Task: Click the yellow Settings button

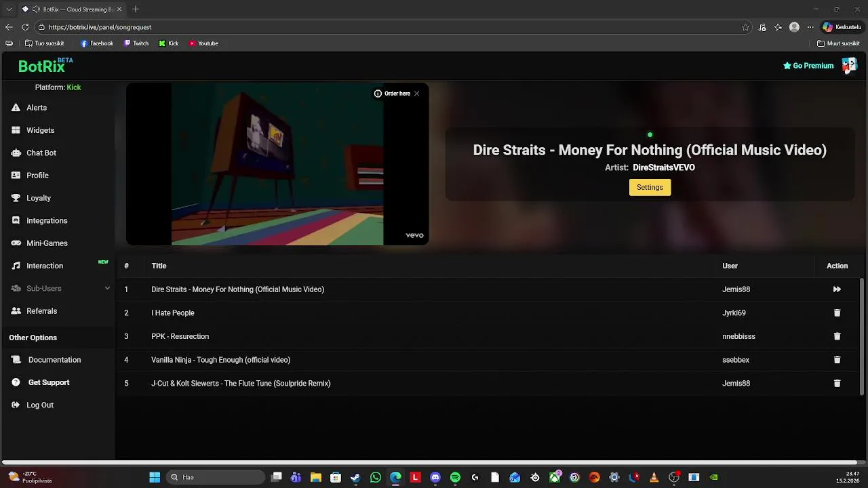Action: (x=650, y=187)
